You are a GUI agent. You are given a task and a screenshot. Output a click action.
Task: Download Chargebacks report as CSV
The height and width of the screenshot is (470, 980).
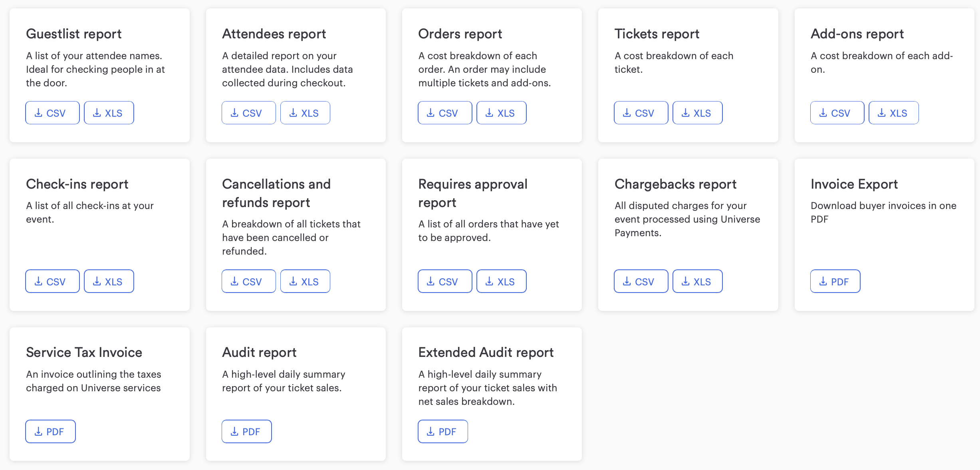point(641,281)
